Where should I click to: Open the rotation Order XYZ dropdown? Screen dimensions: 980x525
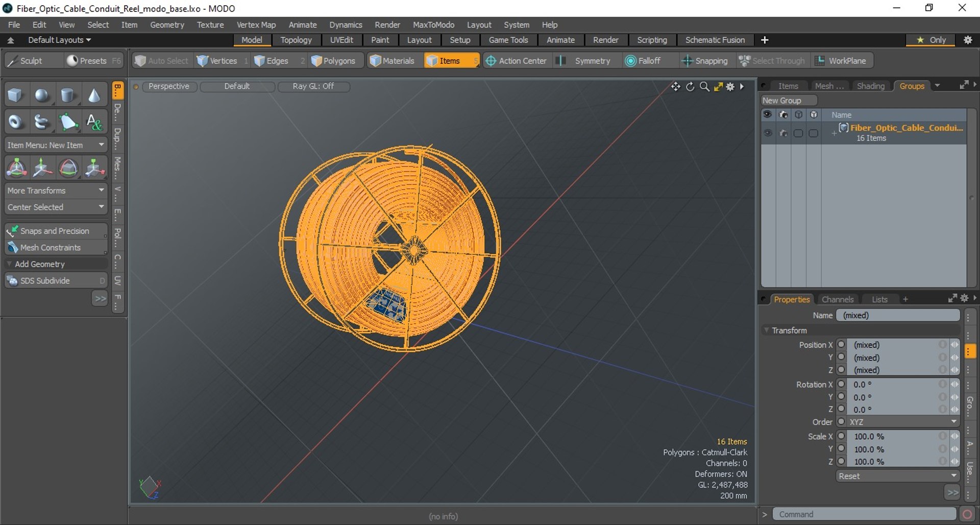[x=903, y=422]
